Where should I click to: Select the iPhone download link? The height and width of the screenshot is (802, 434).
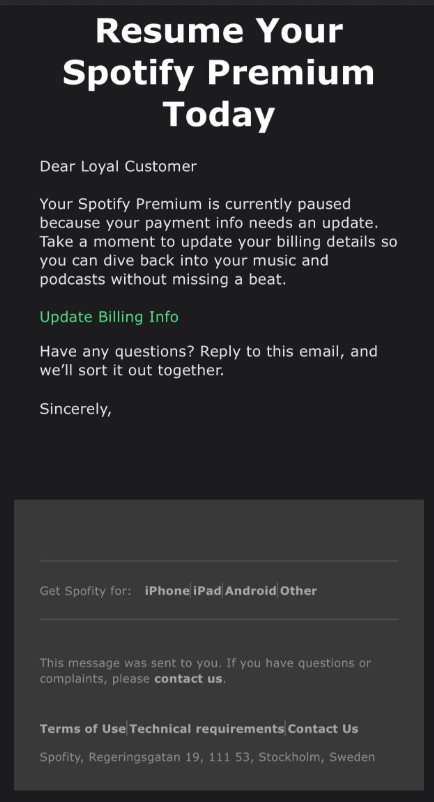[x=167, y=591]
